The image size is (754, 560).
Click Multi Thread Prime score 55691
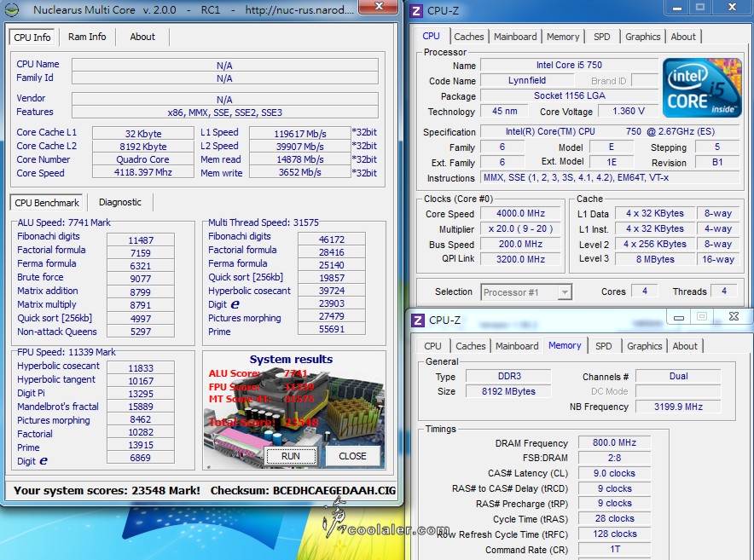pyautogui.click(x=331, y=329)
